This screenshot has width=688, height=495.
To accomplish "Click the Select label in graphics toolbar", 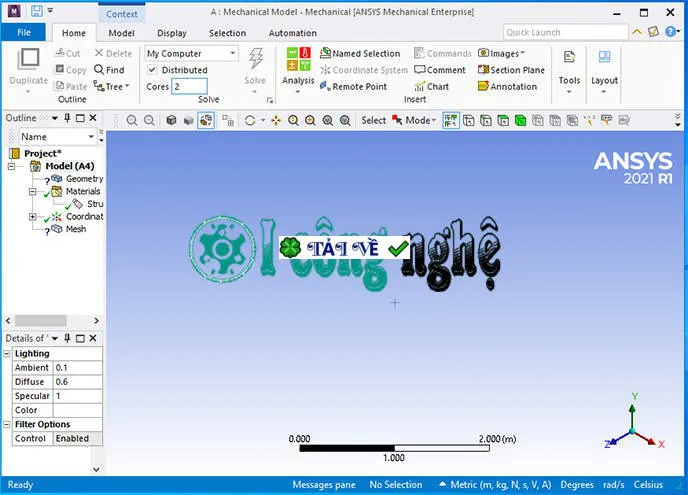I will tap(373, 120).
